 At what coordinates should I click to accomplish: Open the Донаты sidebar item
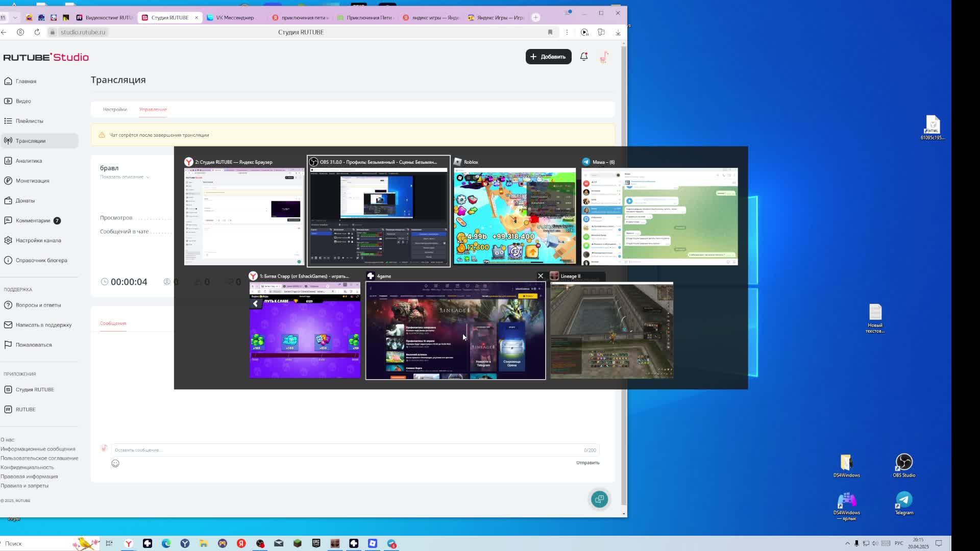point(25,201)
